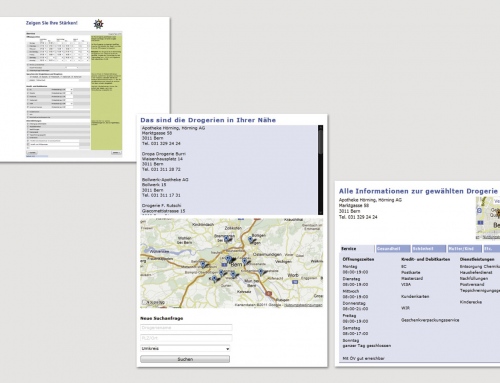Select Apotheke Hörning in the Drogerien list
The image size is (500, 383).
173,128
